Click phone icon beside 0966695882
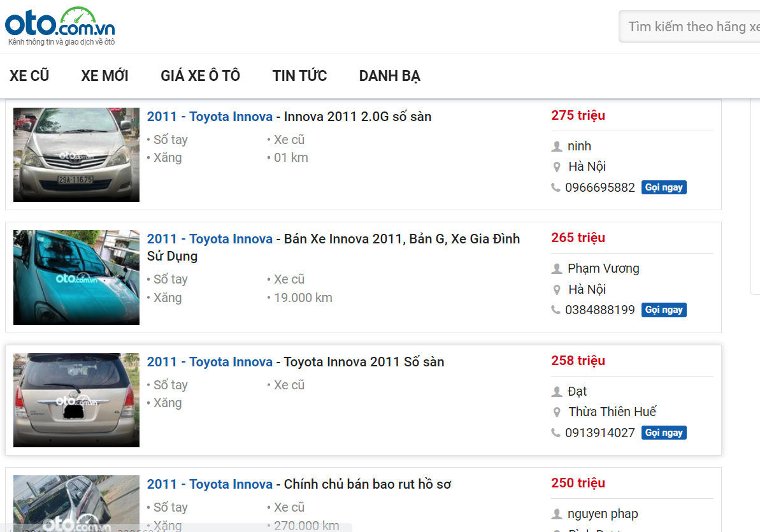 556,187
